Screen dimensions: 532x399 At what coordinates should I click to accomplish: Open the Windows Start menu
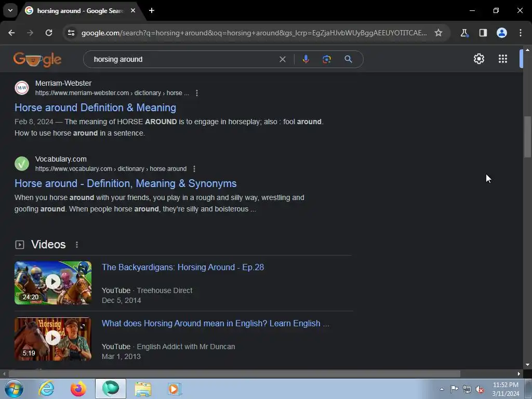coord(14,389)
